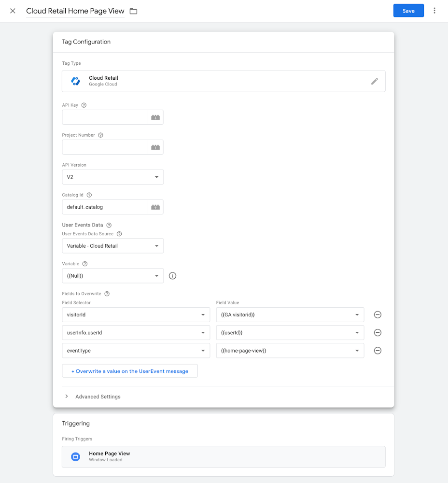Remove the userInfo.userId overwrite row
Image resolution: width=448 pixels, height=483 pixels.
378,333
